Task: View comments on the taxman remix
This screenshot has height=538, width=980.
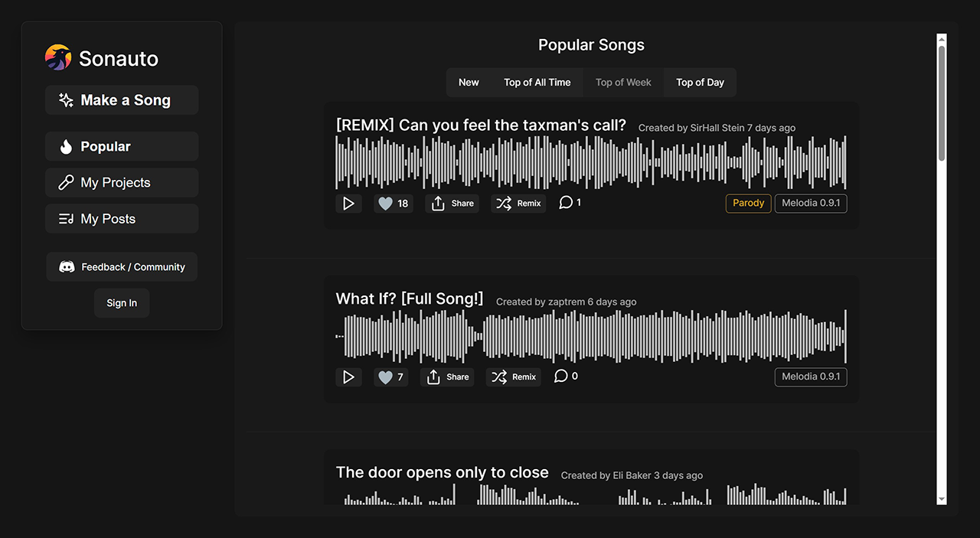Action: [x=570, y=202]
